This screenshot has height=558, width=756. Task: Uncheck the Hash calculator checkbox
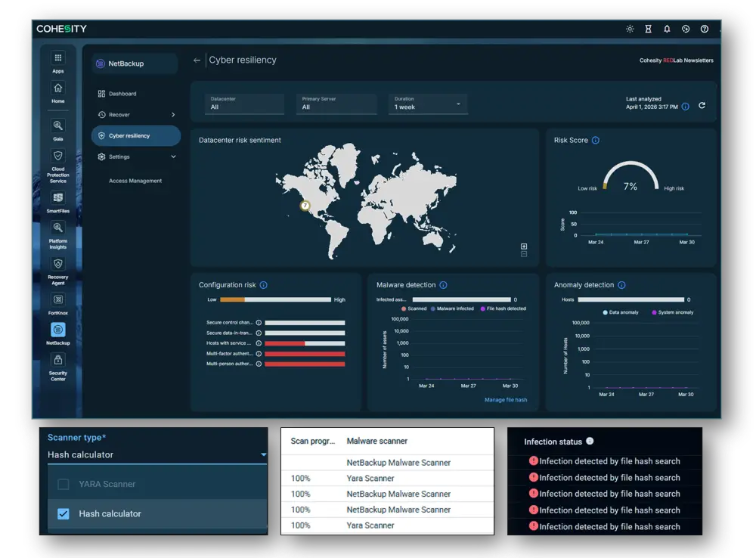(64, 514)
